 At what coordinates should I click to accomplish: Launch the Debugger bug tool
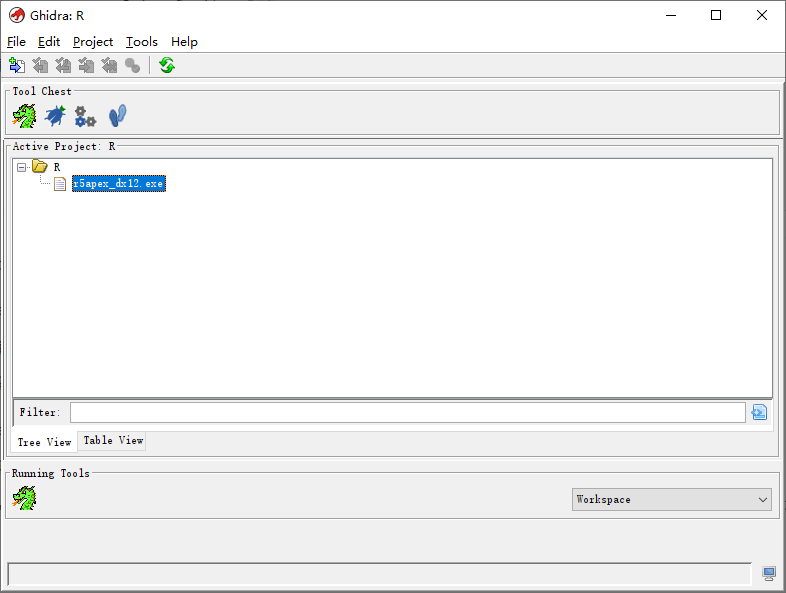(55, 116)
